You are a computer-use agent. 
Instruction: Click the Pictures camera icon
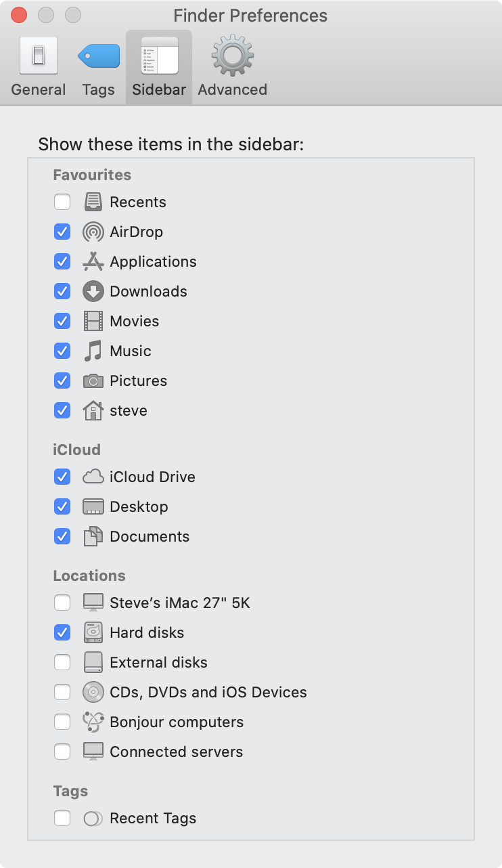93,381
